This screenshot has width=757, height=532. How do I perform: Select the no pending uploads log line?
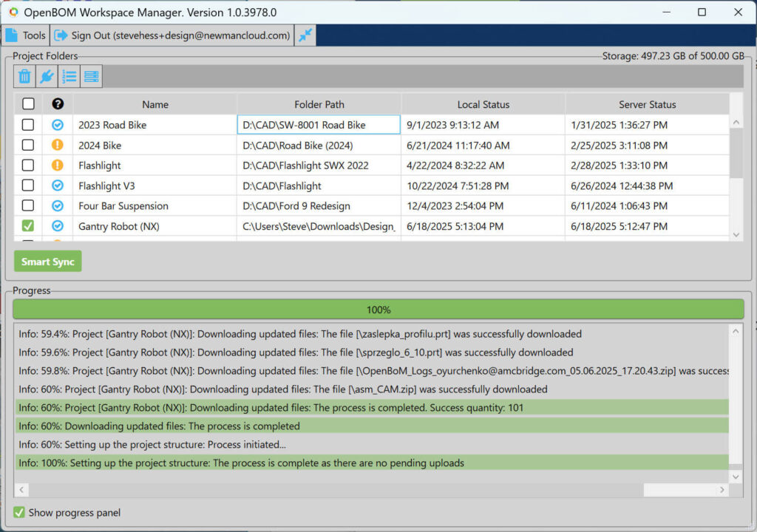[x=372, y=463]
